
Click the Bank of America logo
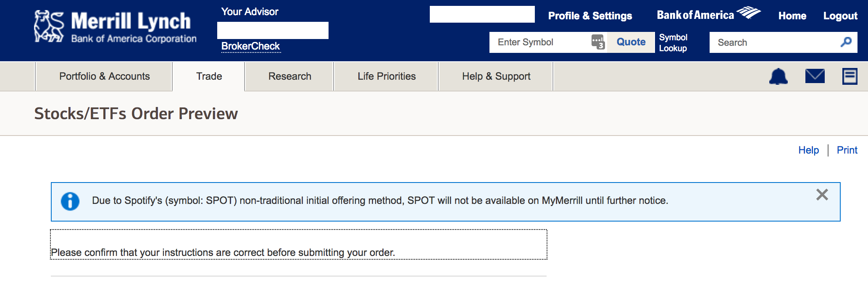pyautogui.click(x=708, y=15)
